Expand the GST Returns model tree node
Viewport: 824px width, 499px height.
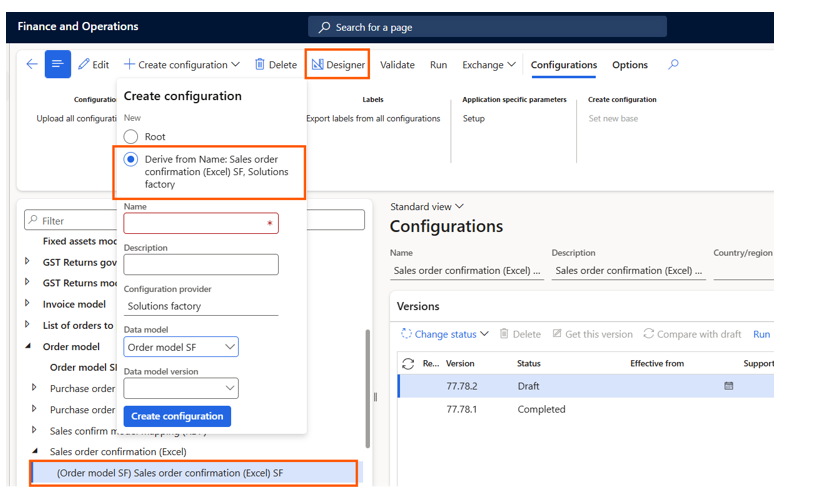27,282
